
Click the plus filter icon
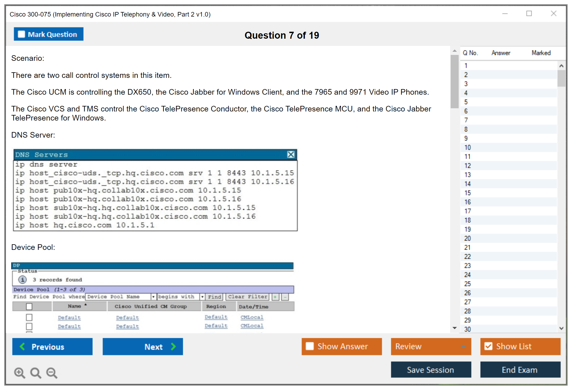pos(275,297)
